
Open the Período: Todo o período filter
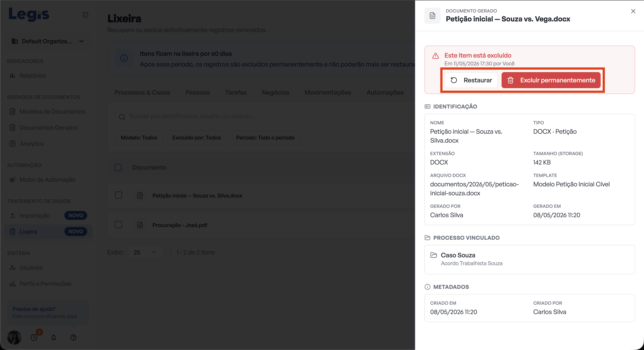(265, 137)
